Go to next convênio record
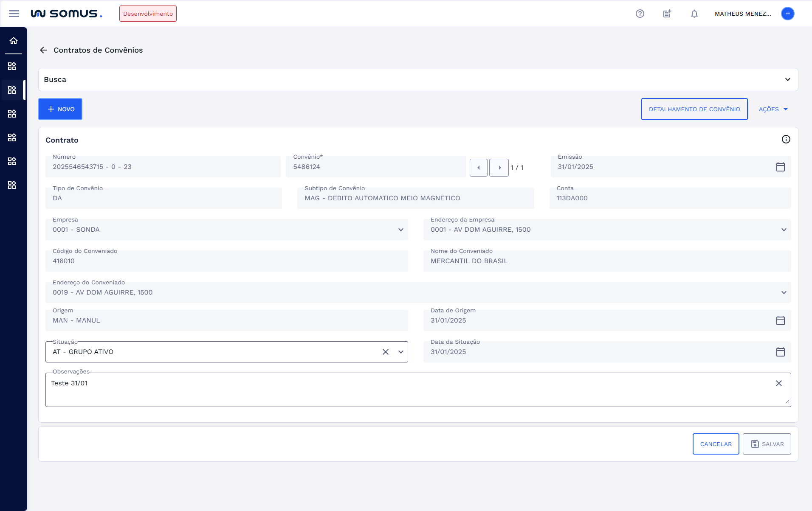 499,168
